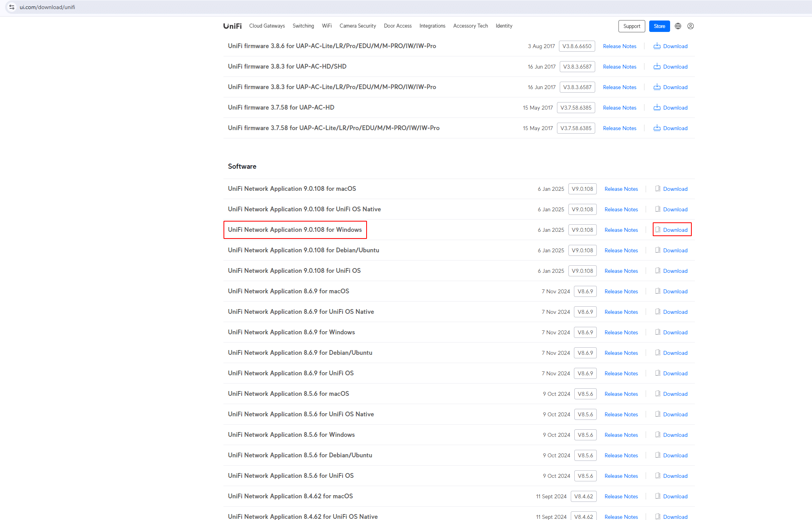Click the Support button
Viewport: 812px width, 520px height.
tap(632, 26)
